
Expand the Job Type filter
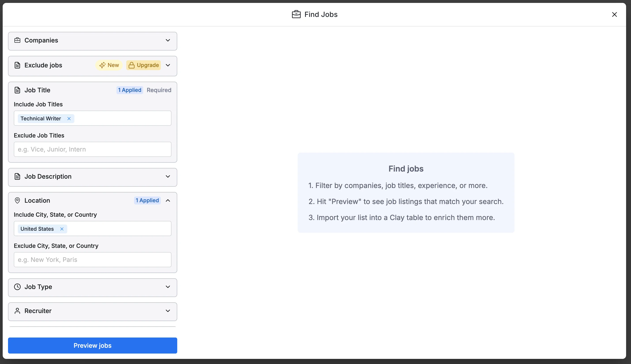coord(168,287)
